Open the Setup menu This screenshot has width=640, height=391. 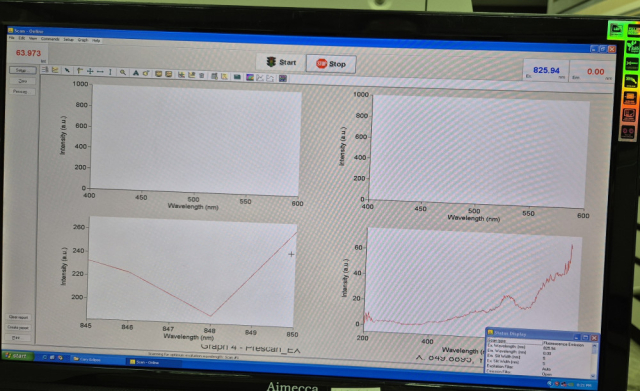68,40
